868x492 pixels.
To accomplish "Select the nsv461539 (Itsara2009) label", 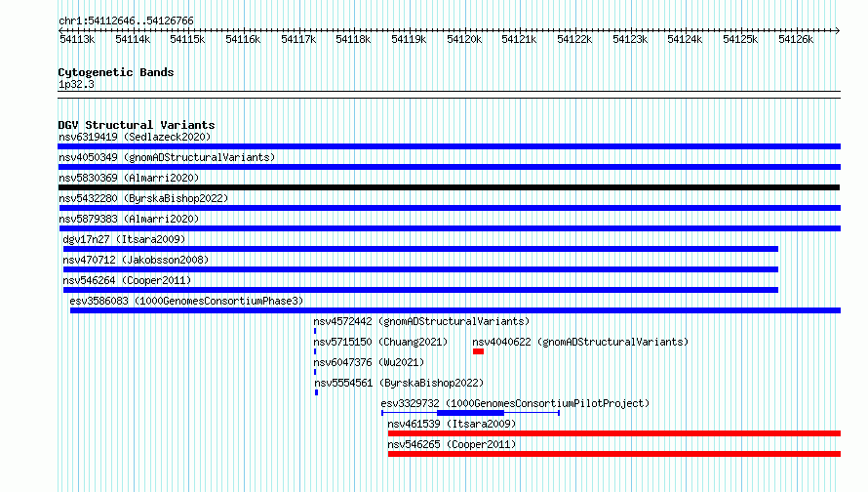I will click(452, 424).
